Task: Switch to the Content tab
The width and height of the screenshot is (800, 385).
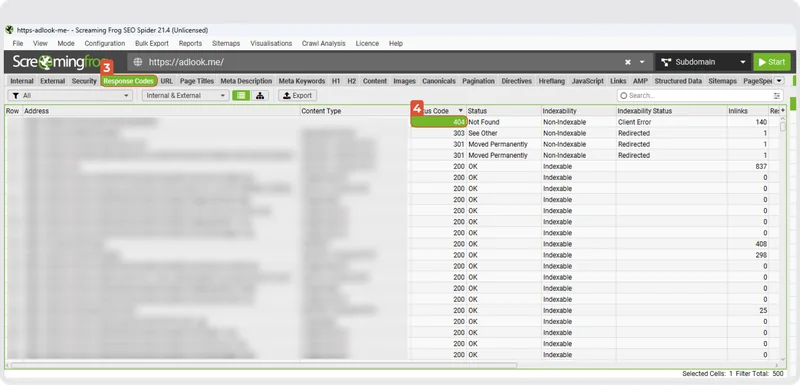Action: point(374,81)
